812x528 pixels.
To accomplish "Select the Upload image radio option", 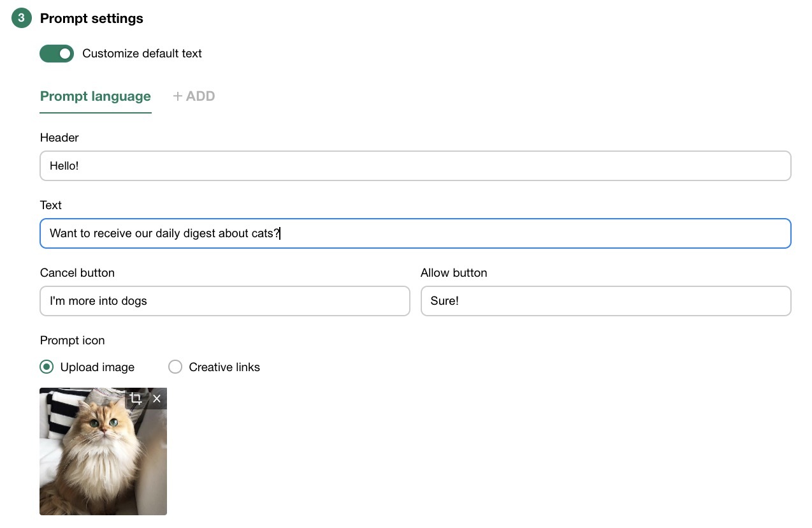I will click(x=47, y=367).
